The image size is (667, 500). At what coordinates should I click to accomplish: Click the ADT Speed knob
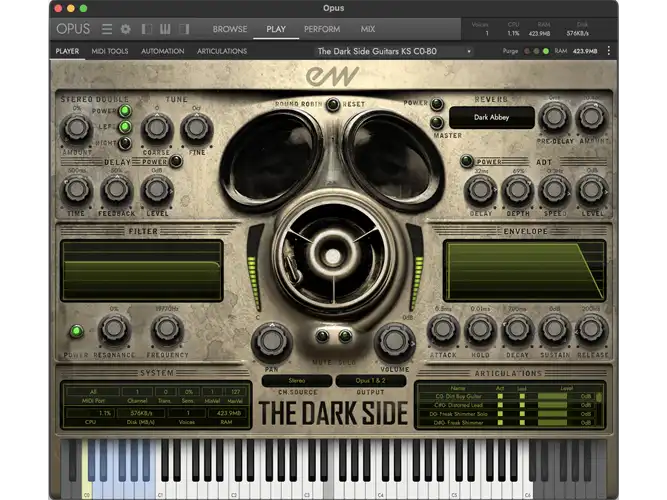tap(554, 190)
